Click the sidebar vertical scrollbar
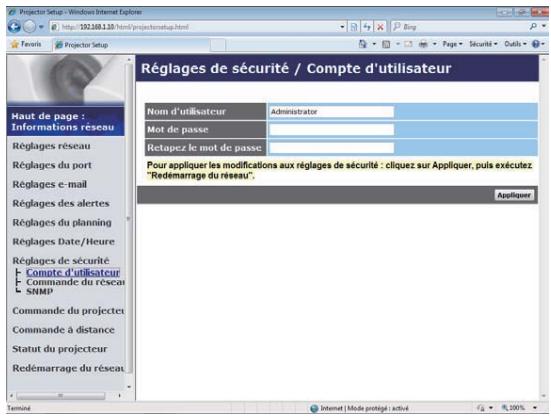The image size is (551, 418). click(x=129, y=218)
